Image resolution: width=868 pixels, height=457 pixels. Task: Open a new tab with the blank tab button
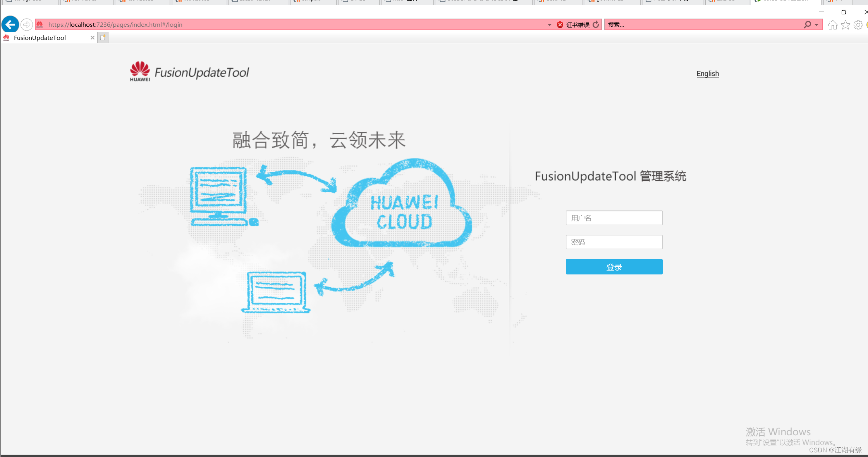103,38
